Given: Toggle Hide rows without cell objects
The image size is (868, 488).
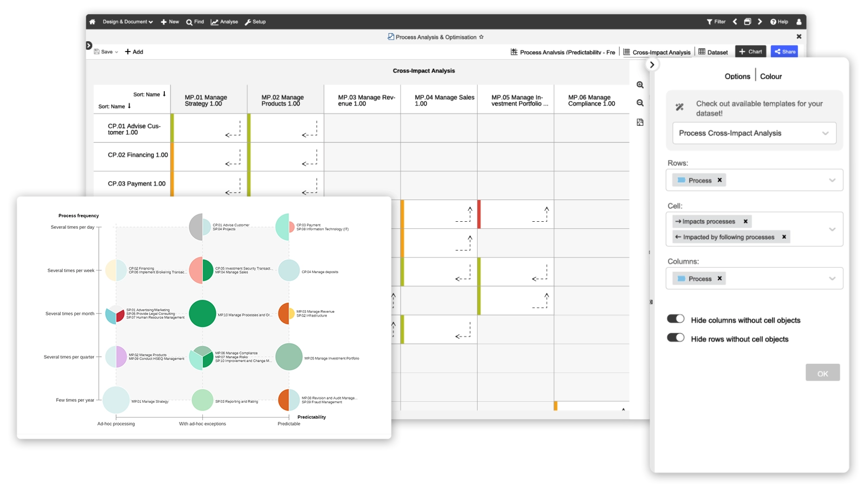Looking at the screenshot, I should [x=676, y=338].
